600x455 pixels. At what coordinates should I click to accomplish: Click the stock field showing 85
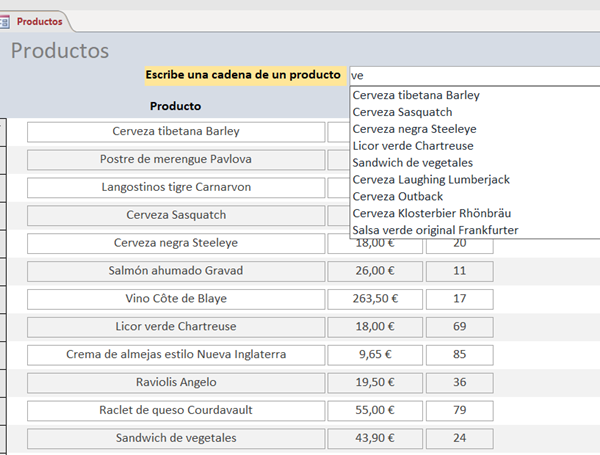(x=459, y=354)
